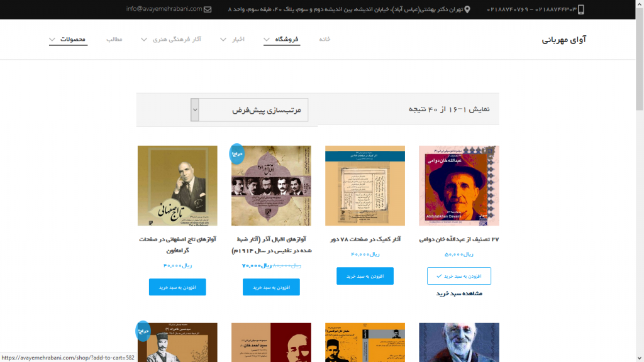Open the Abdollah Khan Davami album cover
This screenshot has width=644, height=362.
458,185
